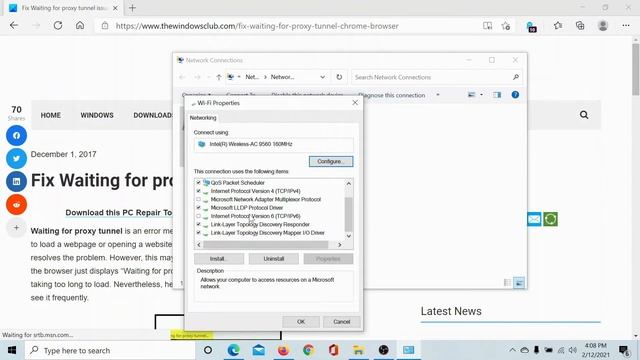Screen dimensions: 640x360
Task: Open volume control in system tray
Action: pos(573,350)
